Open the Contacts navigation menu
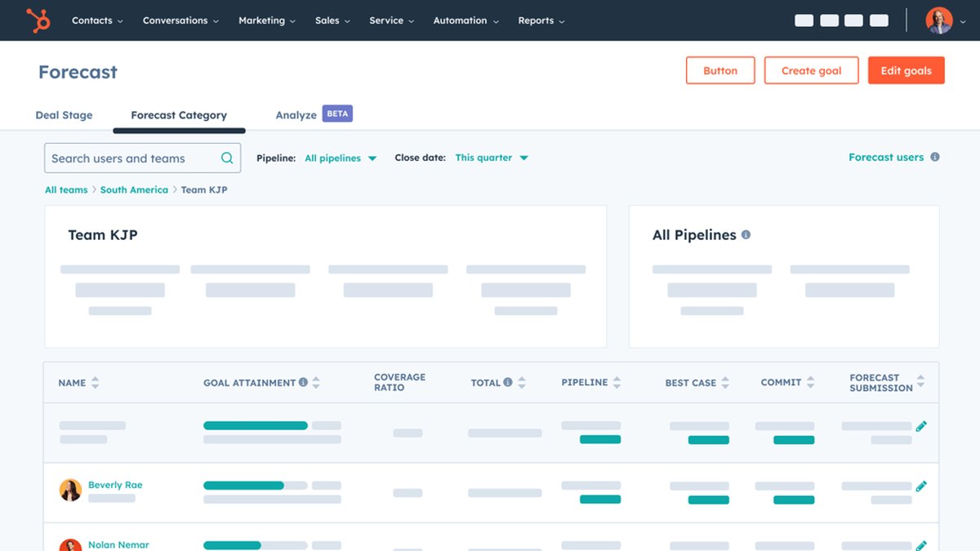Viewport: 980px width, 551px height. coord(97,20)
